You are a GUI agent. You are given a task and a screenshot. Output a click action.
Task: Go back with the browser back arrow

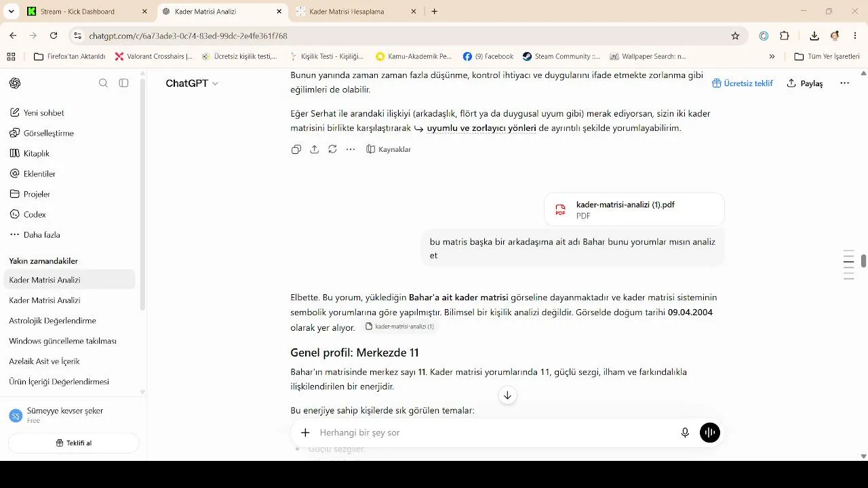coord(13,36)
